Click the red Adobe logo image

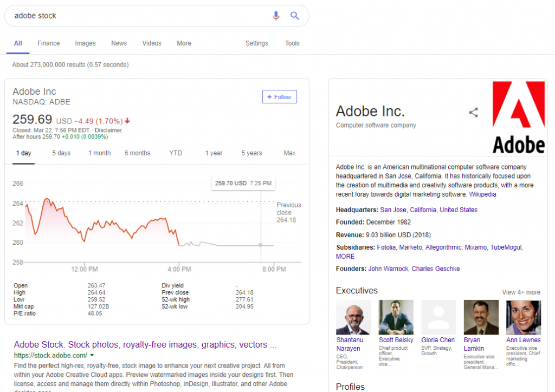(519, 117)
